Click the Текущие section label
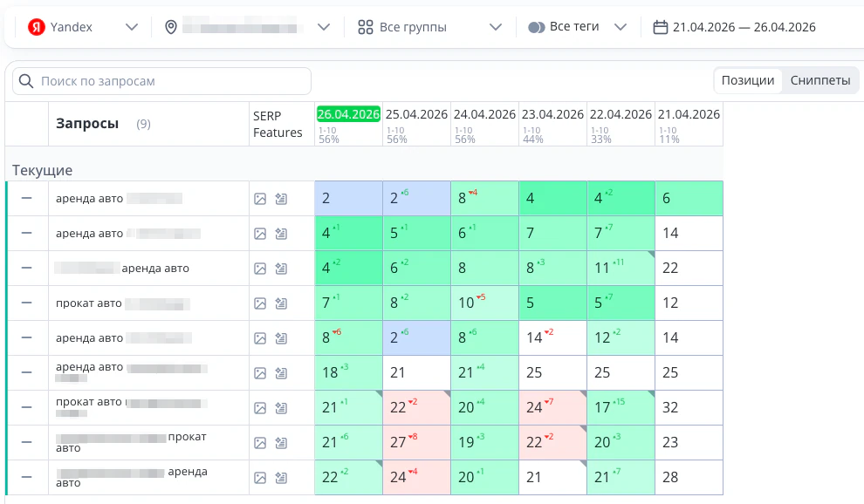The height and width of the screenshot is (504, 864). click(43, 170)
